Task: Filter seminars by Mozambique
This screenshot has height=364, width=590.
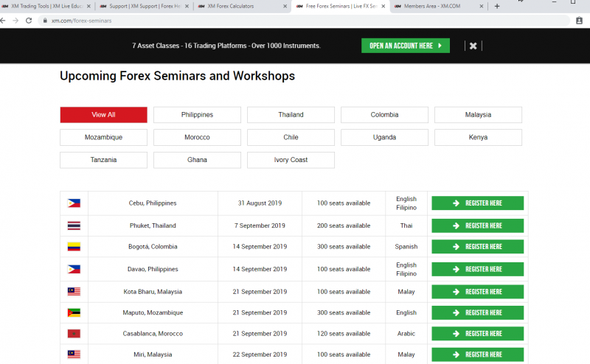Action: 103,137
